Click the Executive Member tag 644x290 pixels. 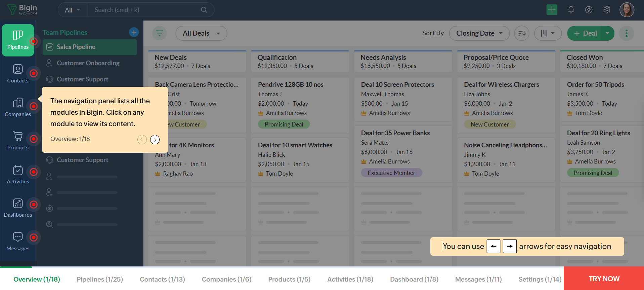click(x=391, y=173)
